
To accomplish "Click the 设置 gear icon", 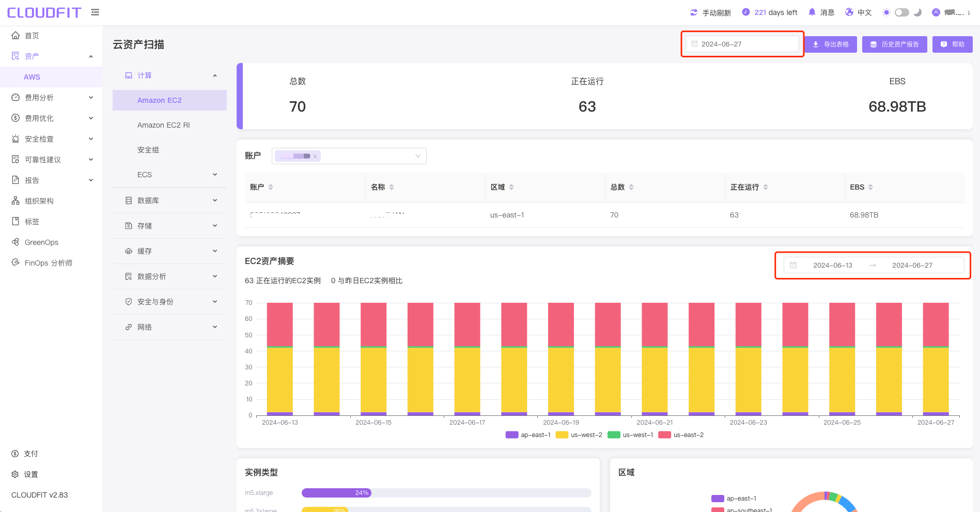I will click(x=15, y=474).
